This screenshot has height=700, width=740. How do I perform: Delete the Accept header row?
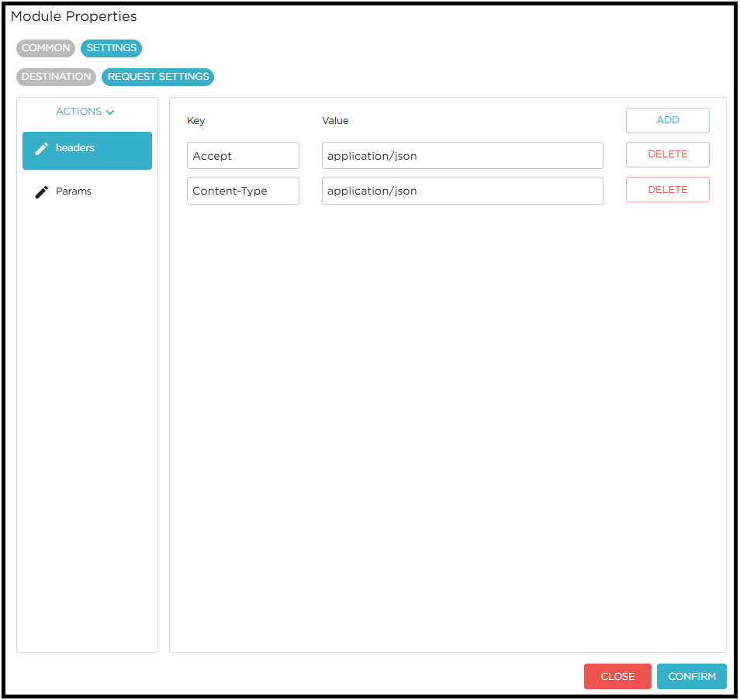point(667,154)
